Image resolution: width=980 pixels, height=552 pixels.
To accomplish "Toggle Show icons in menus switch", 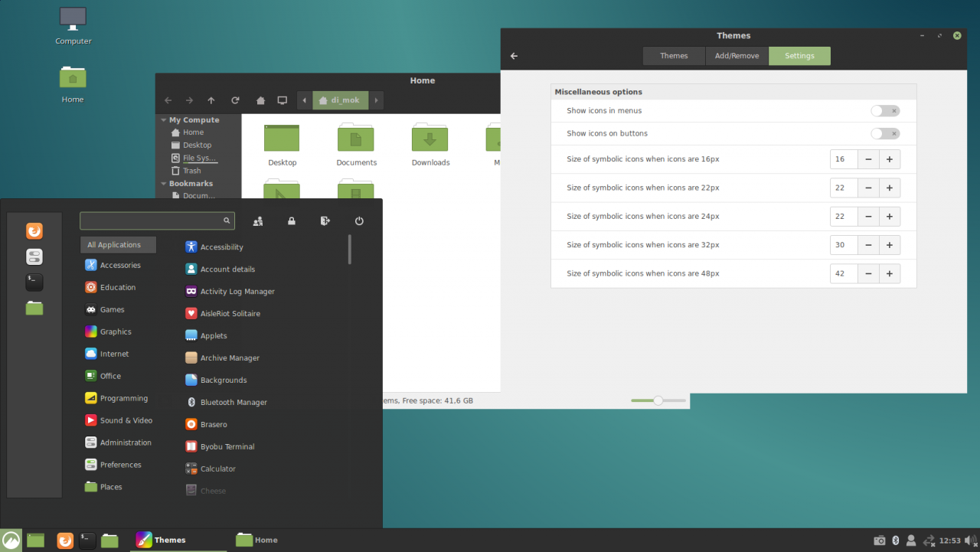I will [885, 111].
